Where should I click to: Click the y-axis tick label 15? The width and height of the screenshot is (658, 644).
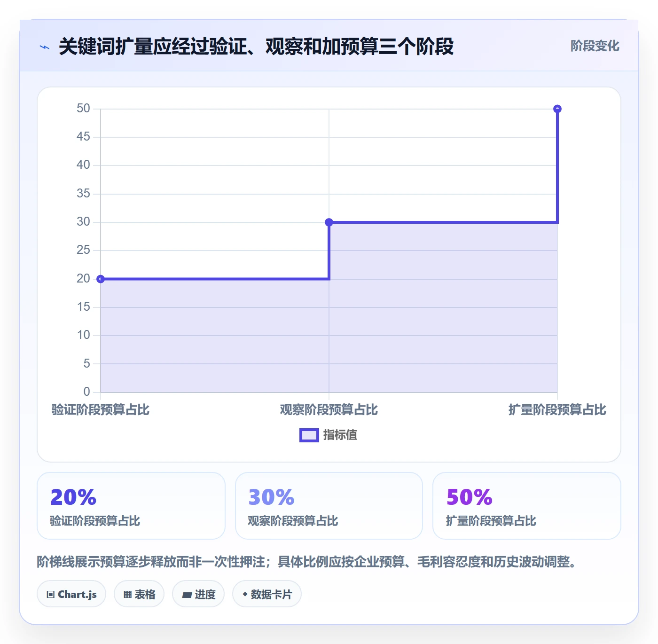[x=83, y=307]
